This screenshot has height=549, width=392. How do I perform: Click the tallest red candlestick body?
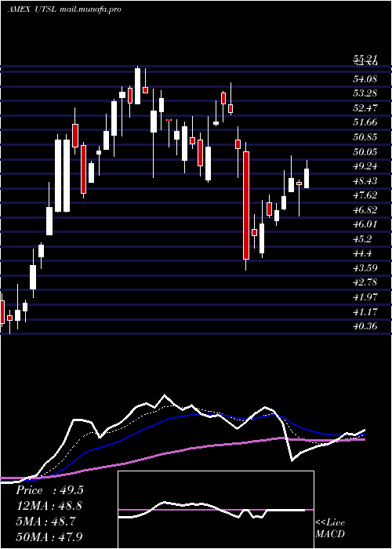point(246,205)
